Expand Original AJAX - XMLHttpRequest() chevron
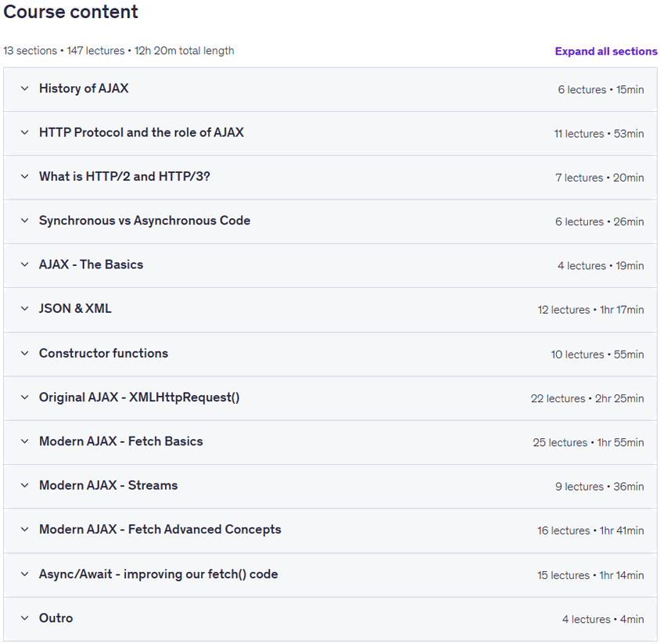This screenshot has height=644, width=660. coord(25,398)
